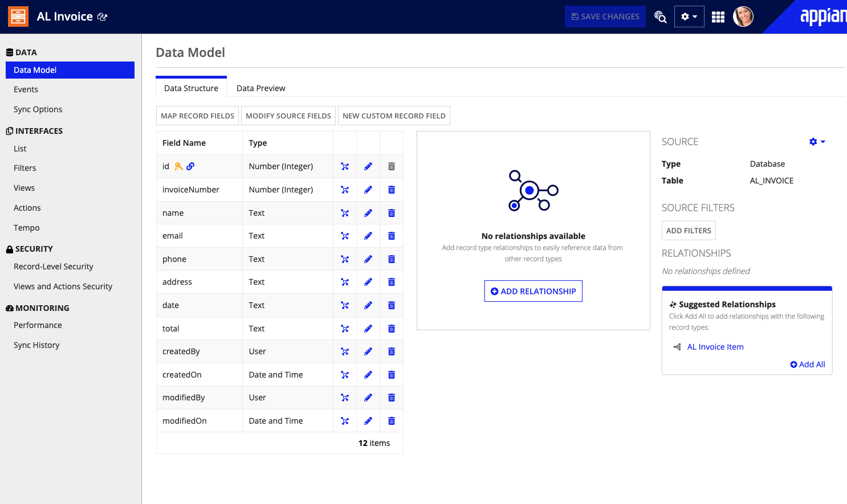Edit the name field
The image size is (847, 504).
[x=368, y=213]
